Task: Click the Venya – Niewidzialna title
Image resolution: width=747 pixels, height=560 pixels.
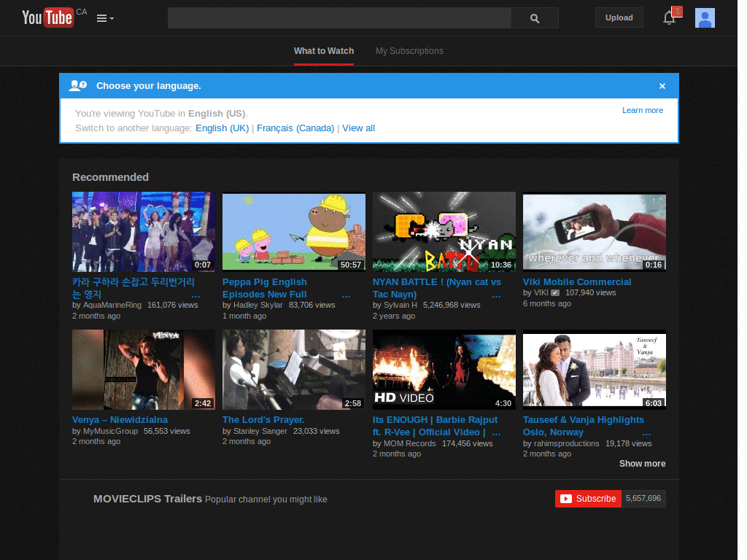Action: click(120, 419)
